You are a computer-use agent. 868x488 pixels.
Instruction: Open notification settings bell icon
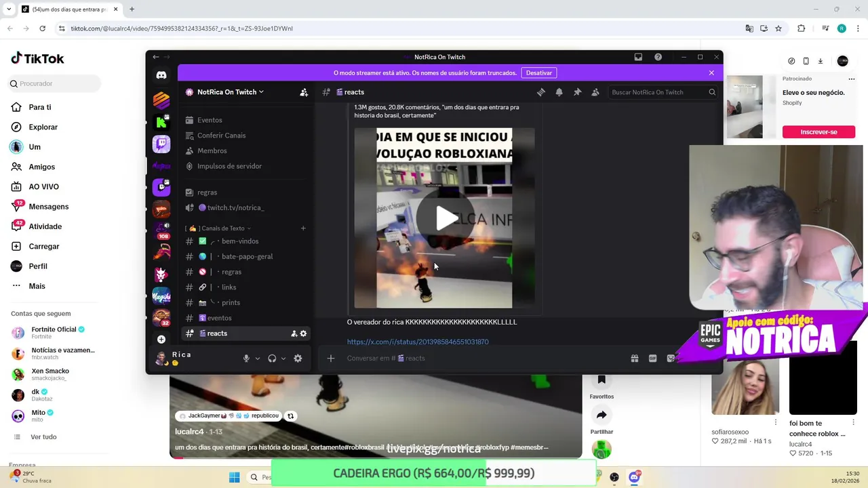click(x=559, y=92)
